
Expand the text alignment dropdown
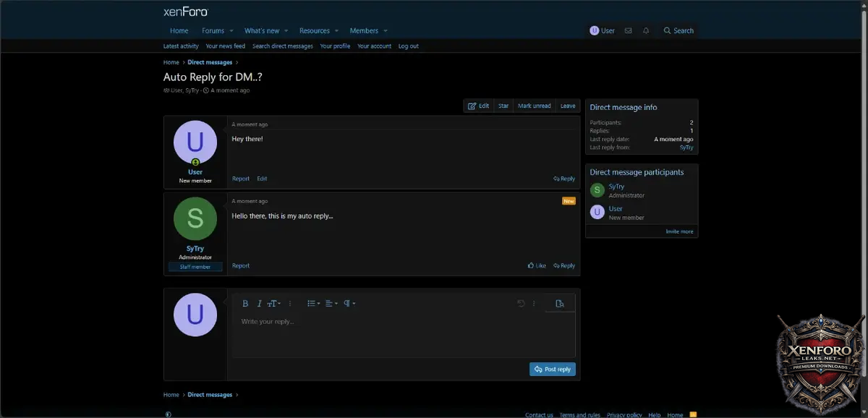(331, 304)
